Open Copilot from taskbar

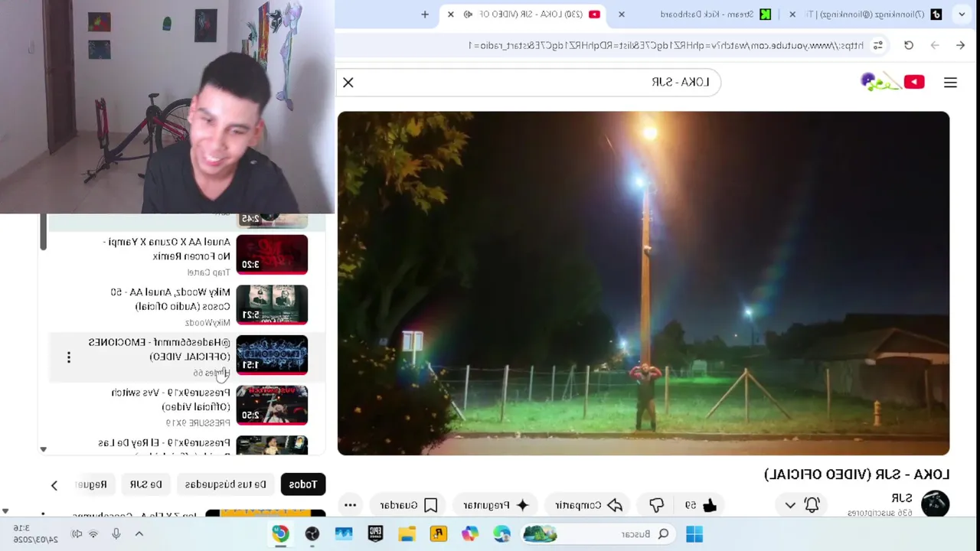click(469, 534)
